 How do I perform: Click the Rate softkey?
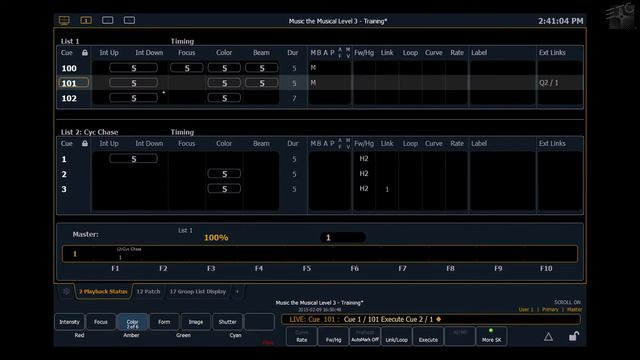tap(302, 336)
